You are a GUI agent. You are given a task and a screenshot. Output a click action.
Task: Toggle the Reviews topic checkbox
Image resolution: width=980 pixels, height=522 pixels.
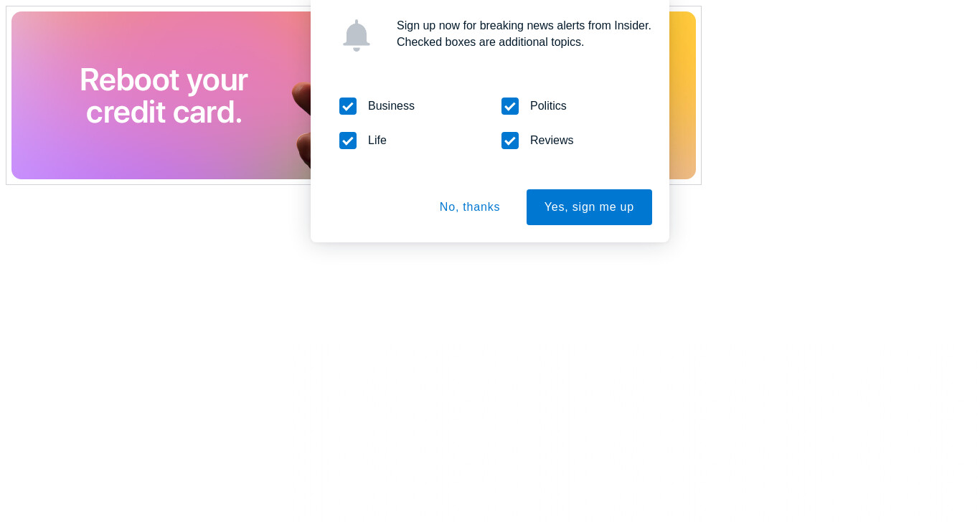pos(510,141)
